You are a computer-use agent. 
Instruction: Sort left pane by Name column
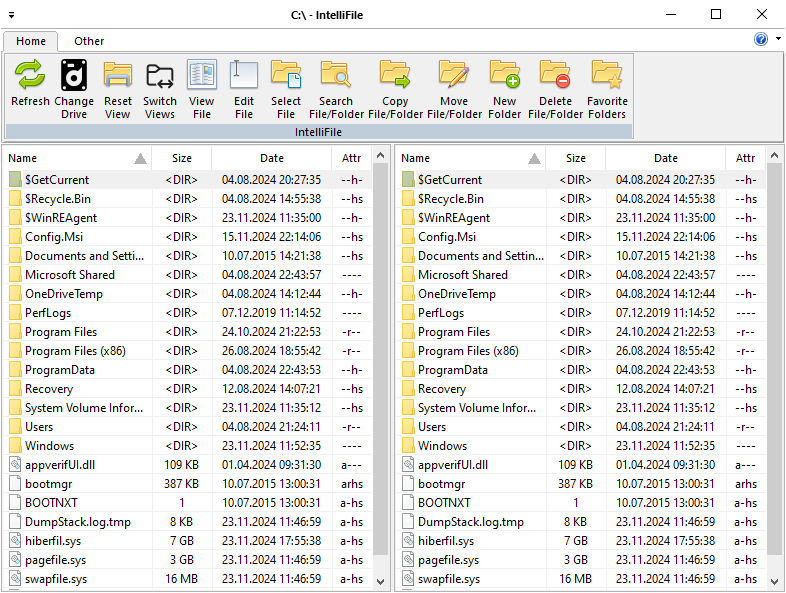point(77,158)
